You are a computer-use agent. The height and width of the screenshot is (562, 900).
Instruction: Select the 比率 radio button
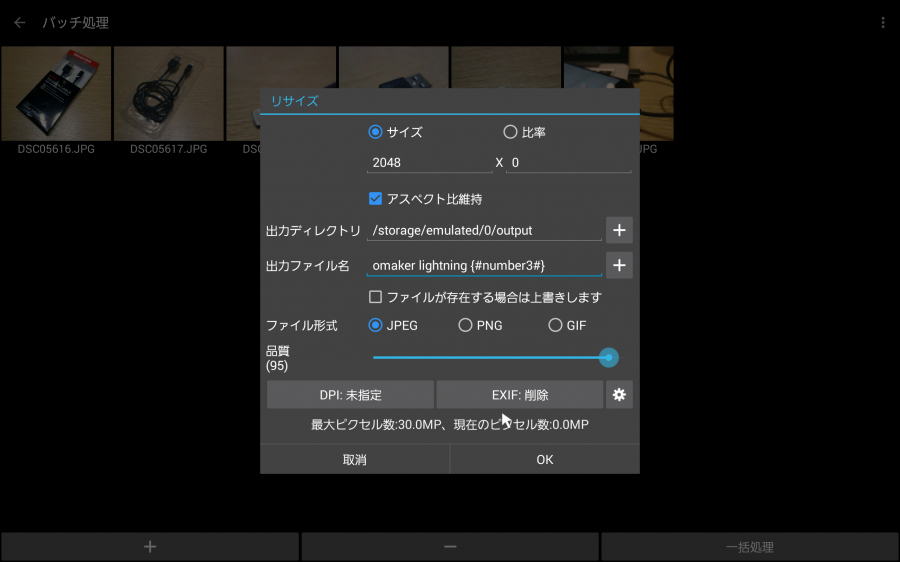pyautogui.click(x=510, y=132)
